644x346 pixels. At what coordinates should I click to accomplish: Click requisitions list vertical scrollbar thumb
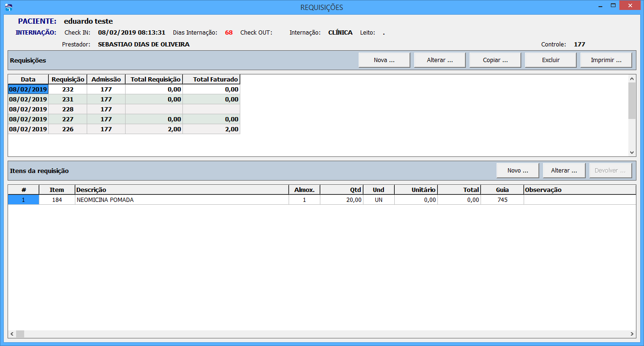coord(632,100)
